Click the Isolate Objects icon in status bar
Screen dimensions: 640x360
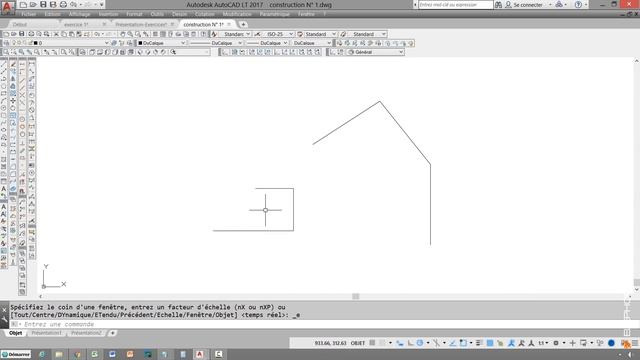600,343
